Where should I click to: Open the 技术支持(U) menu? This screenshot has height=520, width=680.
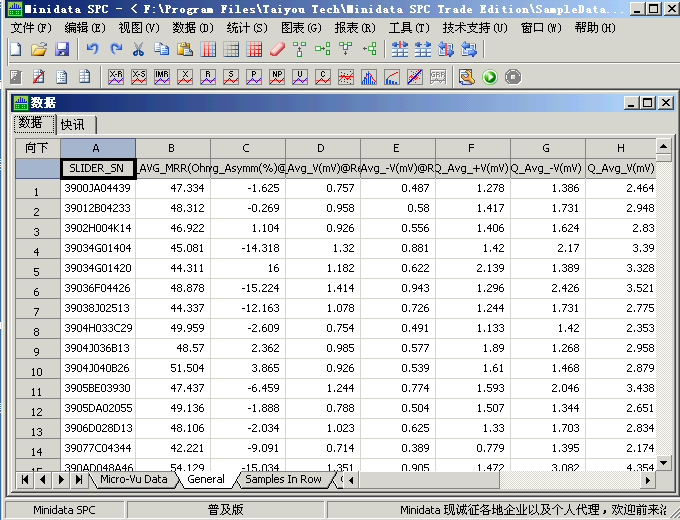475,28
